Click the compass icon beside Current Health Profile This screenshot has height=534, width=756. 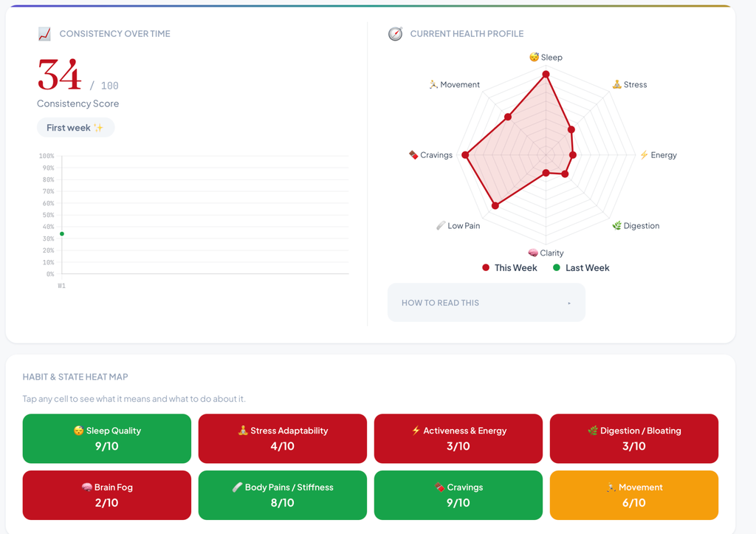[x=396, y=34]
